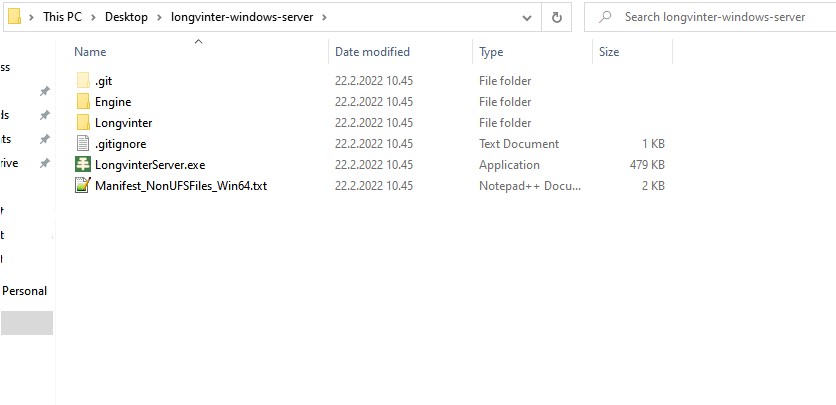Navigate to Desktop in the breadcrumb
The height and width of the screenshot is (405, 836).
tap(126, 17)
